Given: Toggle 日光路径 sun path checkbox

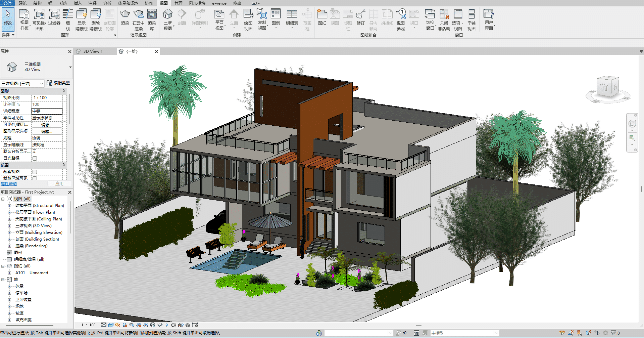Looking at the screenshot, I should pyautogui.click(x=35, y=158).
